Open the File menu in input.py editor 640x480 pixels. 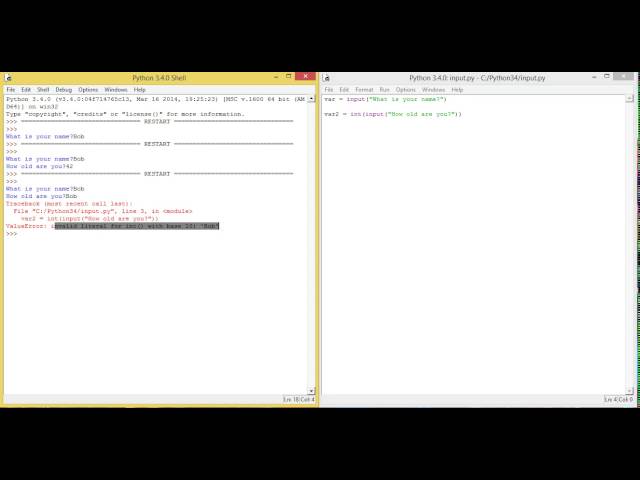(x=329, y=90)
